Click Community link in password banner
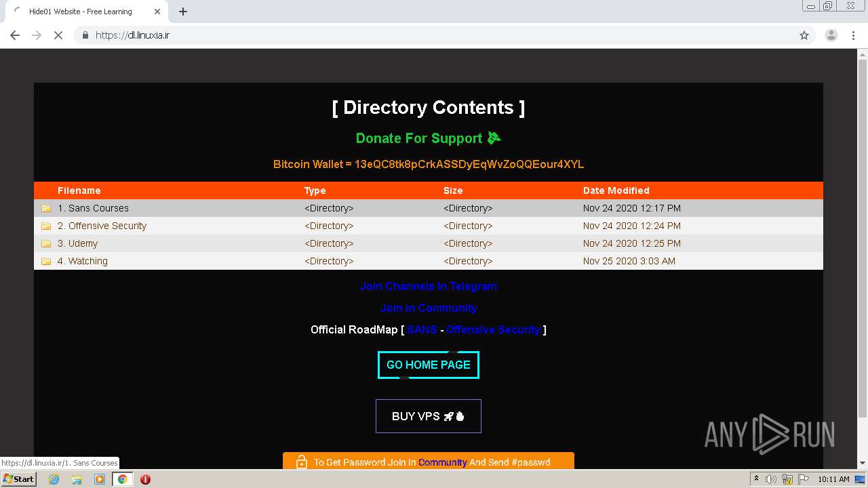The width and height of the screenshot is (868, 488). (442, 462)
